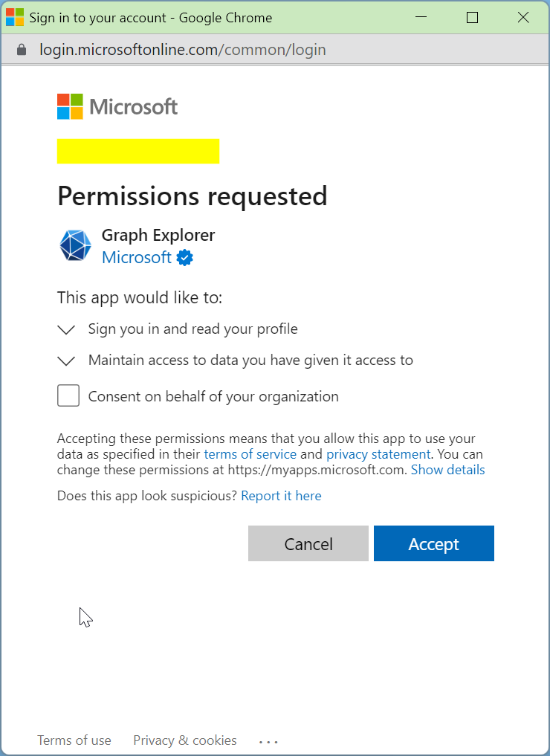This screenshot has width=550, height=756.
Task: Open the footer ellipsis more options
Action: click(268, 742)
